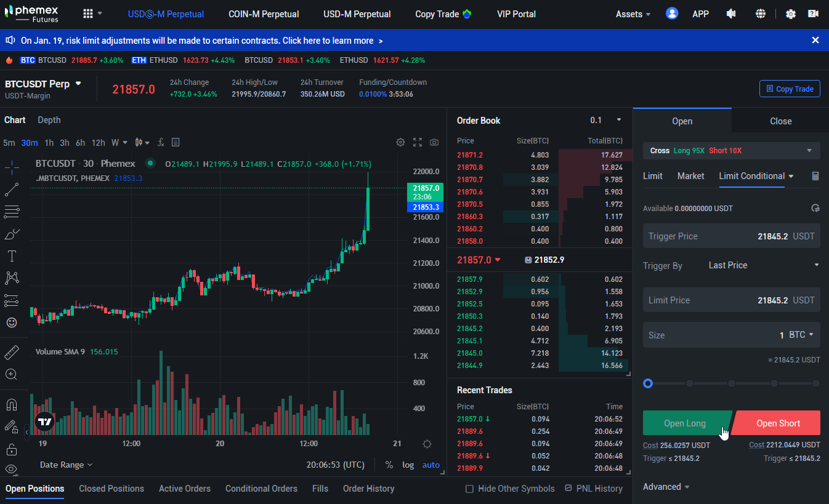Open the indicators fx menu
This screenshot has width=829, height=504.
(161, 142)
